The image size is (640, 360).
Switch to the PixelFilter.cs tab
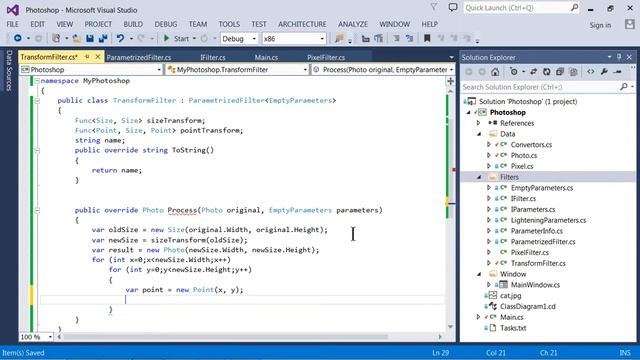point(326,58)
